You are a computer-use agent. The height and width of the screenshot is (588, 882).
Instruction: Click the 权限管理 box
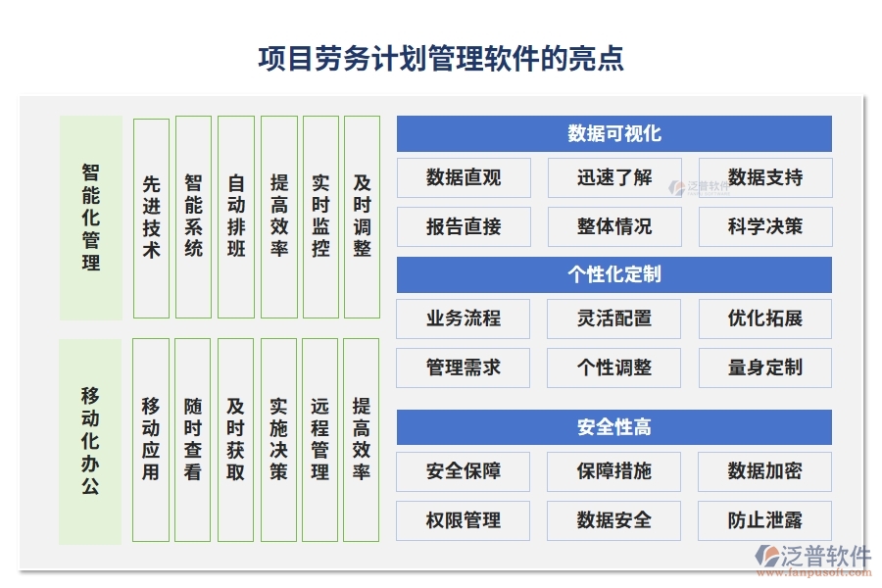pos(463,520)
